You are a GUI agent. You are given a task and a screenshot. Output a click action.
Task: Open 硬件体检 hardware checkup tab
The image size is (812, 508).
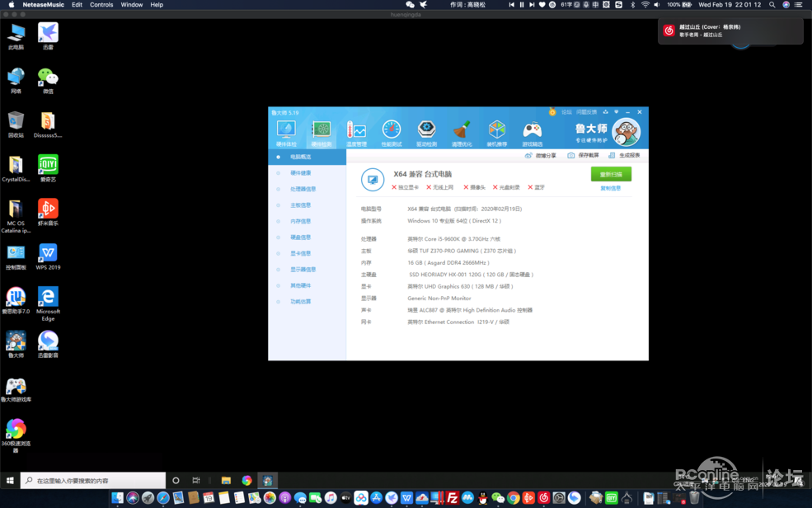pos(286,133)
